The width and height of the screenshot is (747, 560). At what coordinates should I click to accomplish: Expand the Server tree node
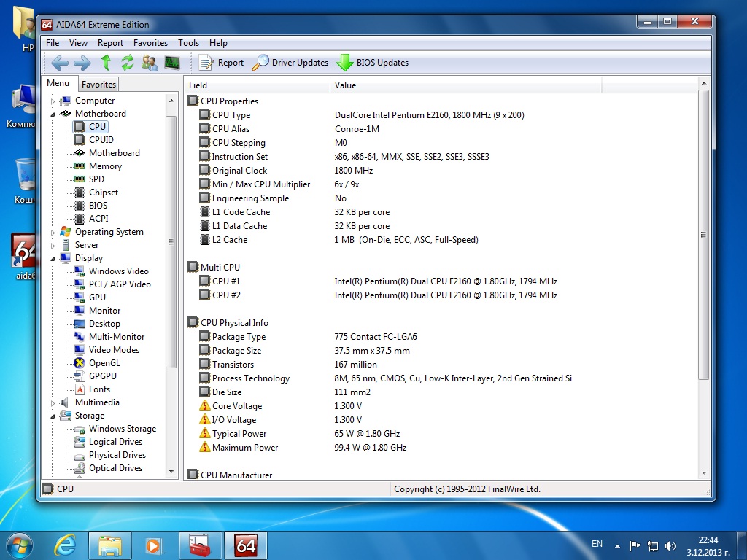[53, 245]
